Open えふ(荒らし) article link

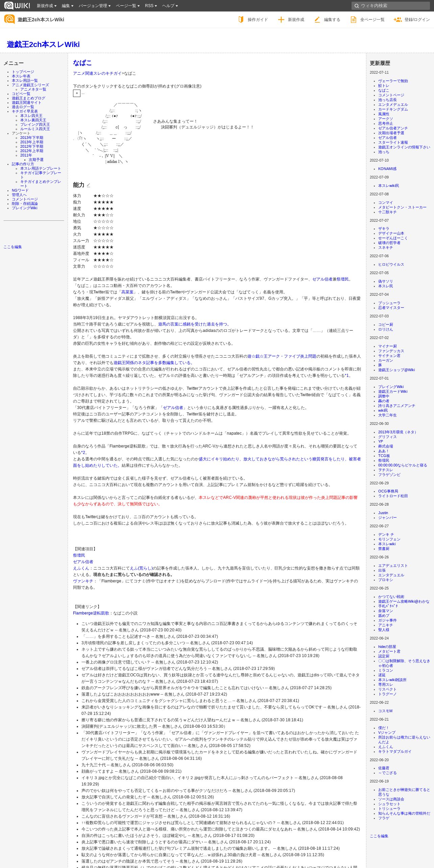[141, 569]
